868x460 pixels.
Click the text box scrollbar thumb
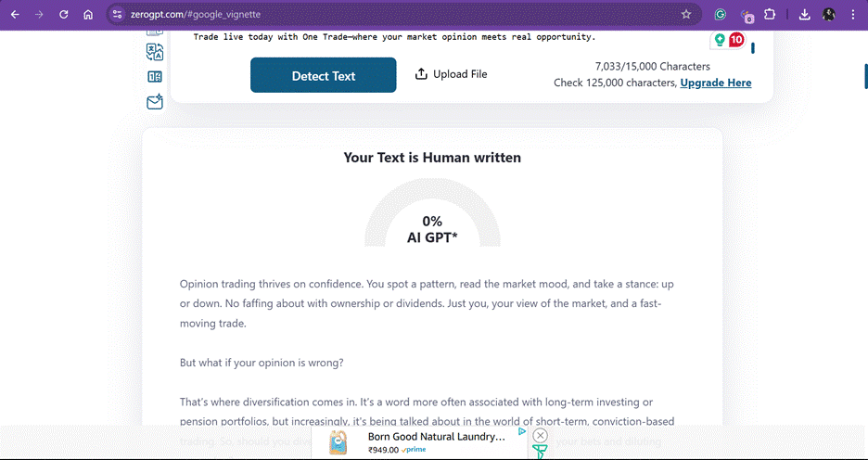[x=753, y=48]
